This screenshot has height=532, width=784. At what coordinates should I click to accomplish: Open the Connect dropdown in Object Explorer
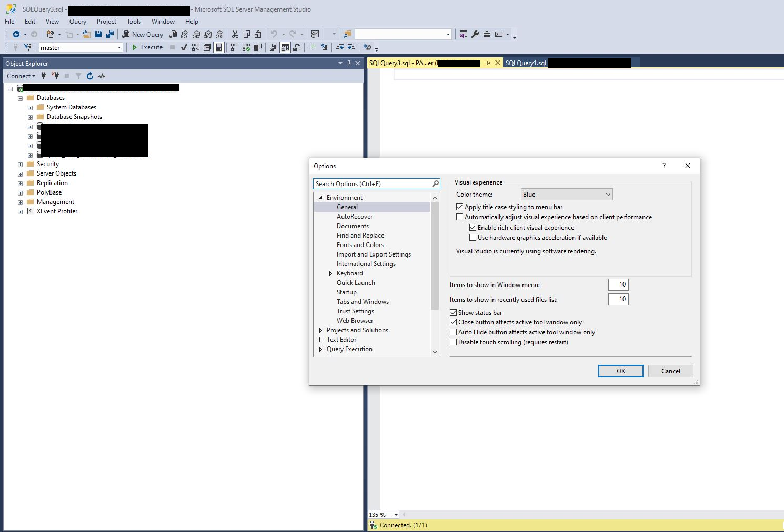pyautogui.click(x=21, y=76)
